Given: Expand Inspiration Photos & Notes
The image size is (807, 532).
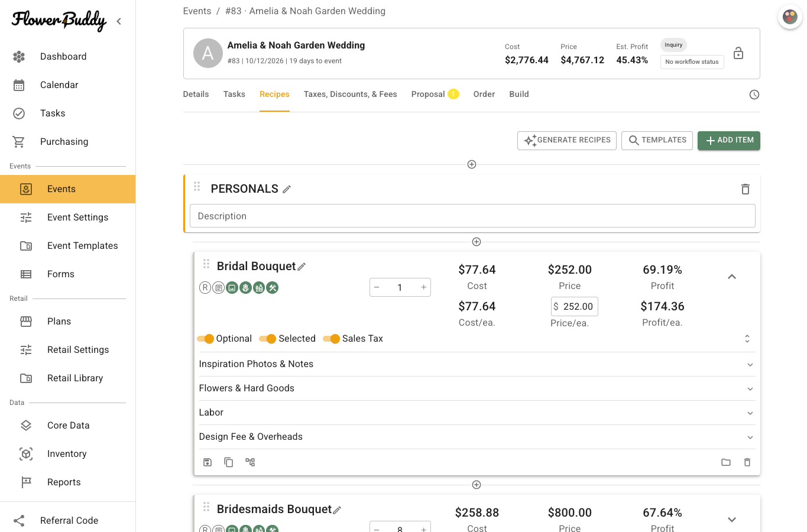Looking at the screenshot, I should (x=477, y=364).
